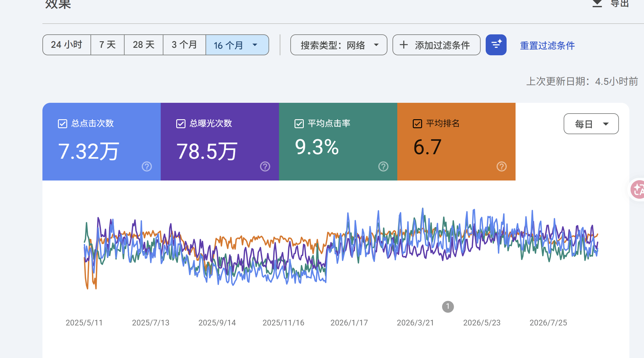Click the blue AI filter sparkle icon
This screenshot has height=358, width=644.
(496, 45)
